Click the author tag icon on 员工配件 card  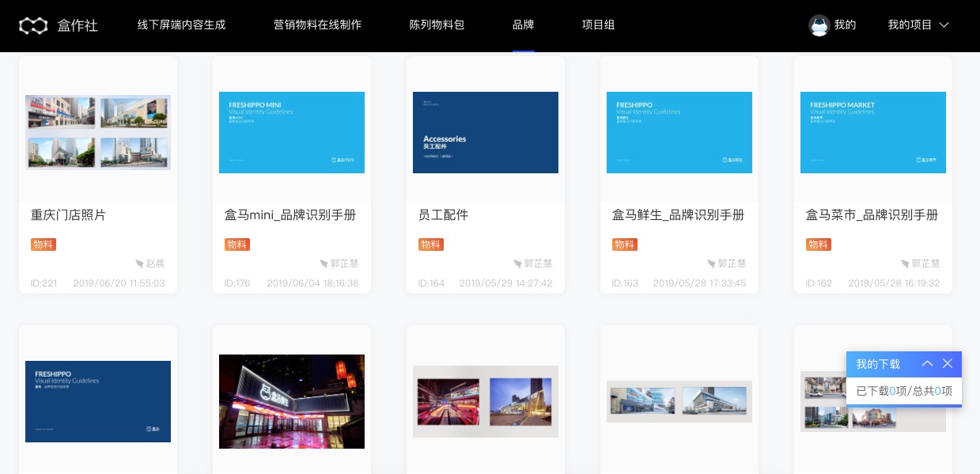[x=517, y=264]
